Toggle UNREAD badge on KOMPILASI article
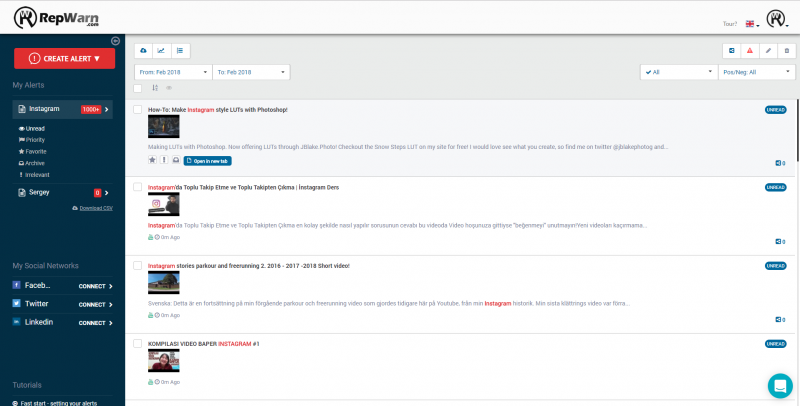The image size is (800, 406). click(776, 344)
